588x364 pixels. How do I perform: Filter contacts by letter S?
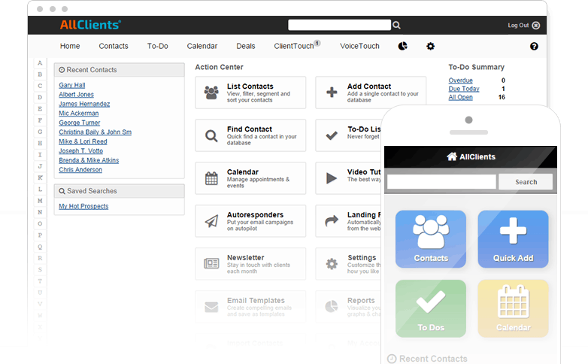click(40, 270)
